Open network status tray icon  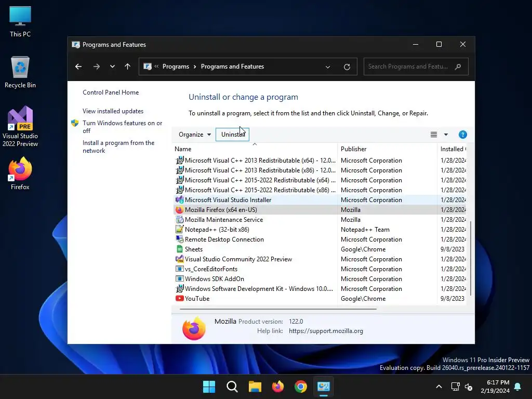(x=455, y=387)
